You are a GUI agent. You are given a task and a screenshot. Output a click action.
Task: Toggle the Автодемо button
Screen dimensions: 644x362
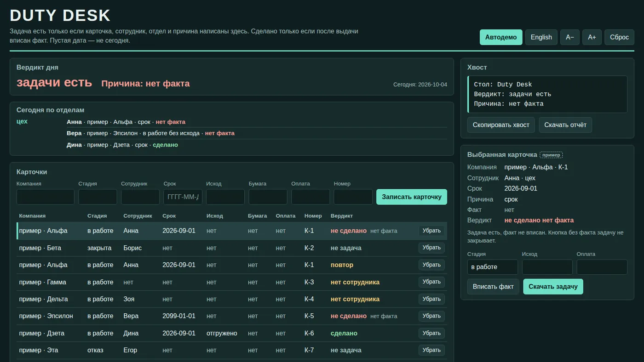coord(501,37)
